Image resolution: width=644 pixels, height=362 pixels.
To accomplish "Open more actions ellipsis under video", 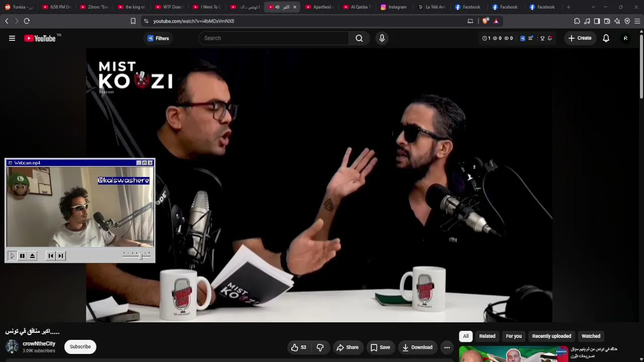I will click(447, 347).
